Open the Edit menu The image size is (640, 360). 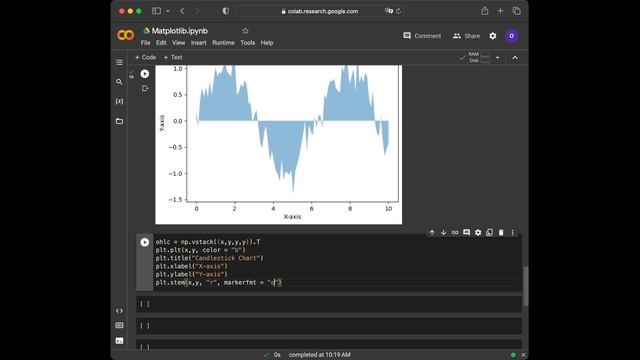tap(161, 43)
